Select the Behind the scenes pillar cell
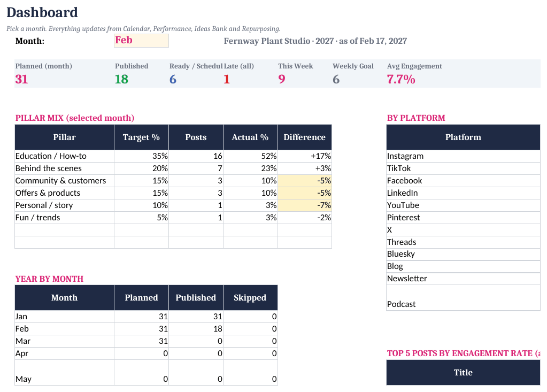Screen dimensions: 547x392 coord(65,168)
